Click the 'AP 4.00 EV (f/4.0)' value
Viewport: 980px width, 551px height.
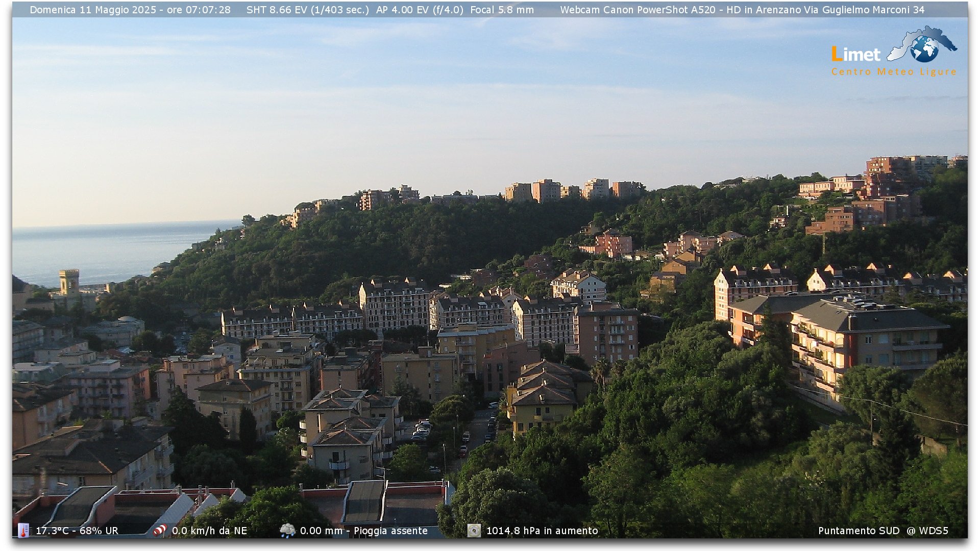click(x=420, y=10)
